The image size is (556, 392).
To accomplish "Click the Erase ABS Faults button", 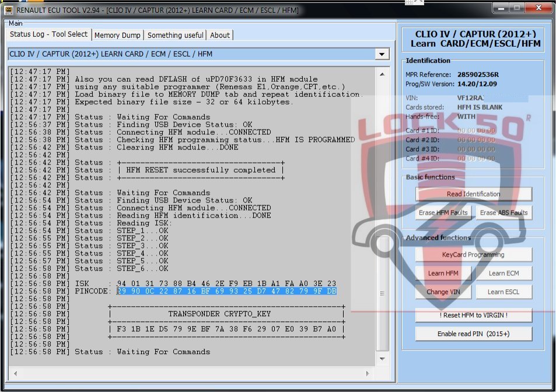I will pyautogui.click(x=503, y=213).
